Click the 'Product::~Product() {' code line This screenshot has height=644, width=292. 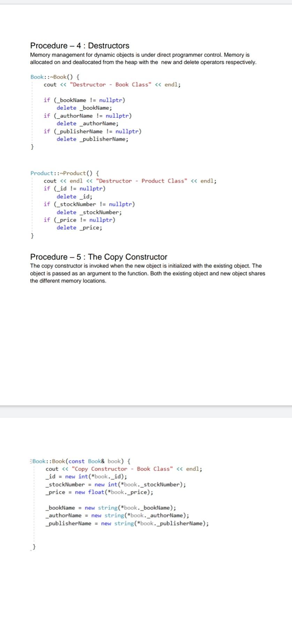click(x=65, y=173)
